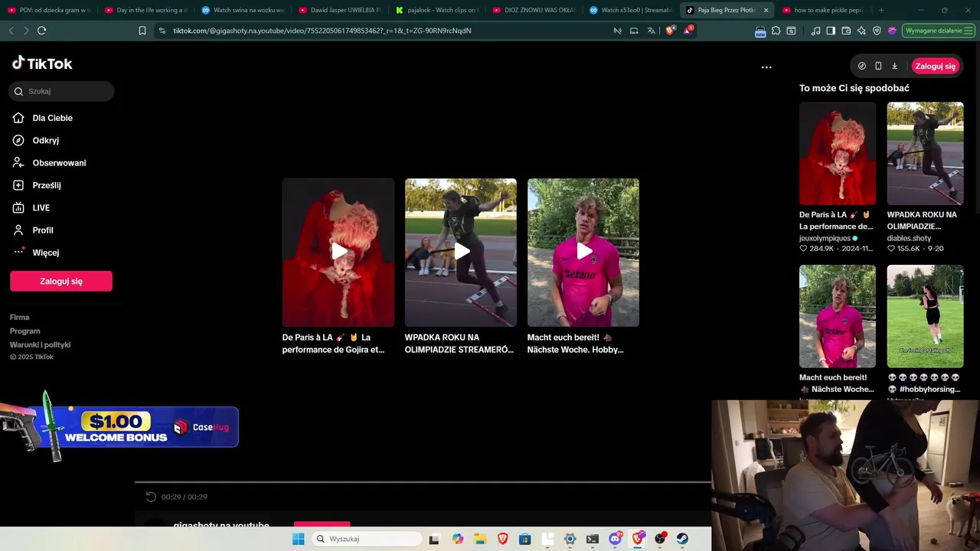Click the video progress bar
The image size is (980, 551).
pos(423,482)
